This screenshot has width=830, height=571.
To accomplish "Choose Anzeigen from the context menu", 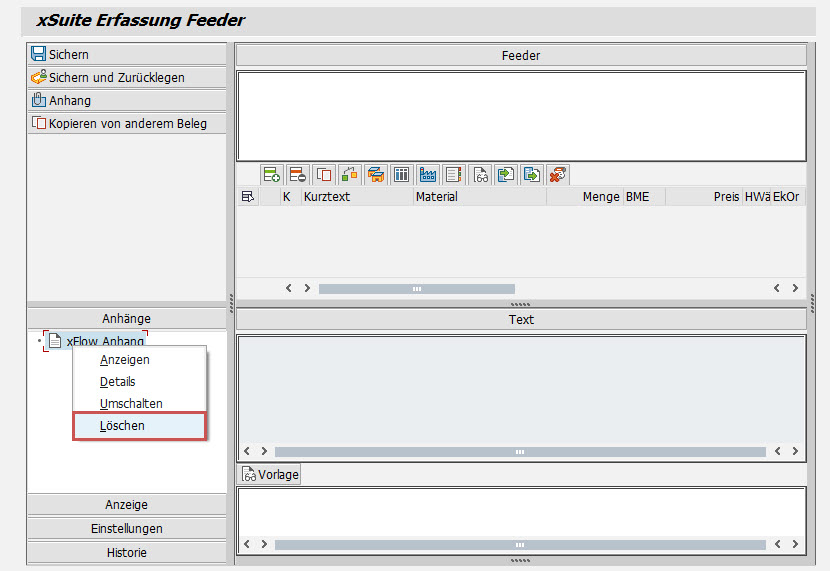I will coord(140,360).
